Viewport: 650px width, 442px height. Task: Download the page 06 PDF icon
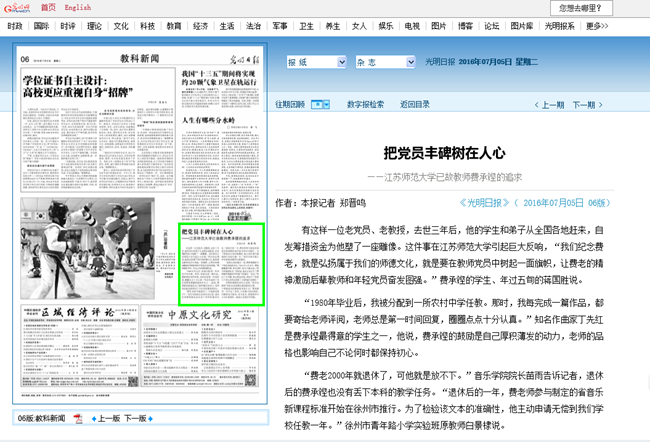click(77, 418)
